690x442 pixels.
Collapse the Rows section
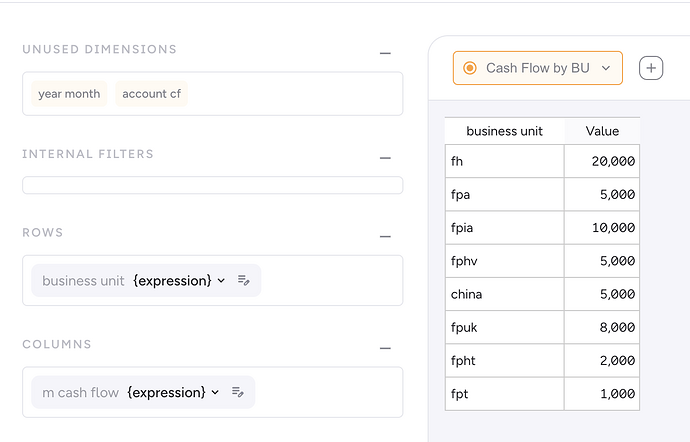click(385, 236)
